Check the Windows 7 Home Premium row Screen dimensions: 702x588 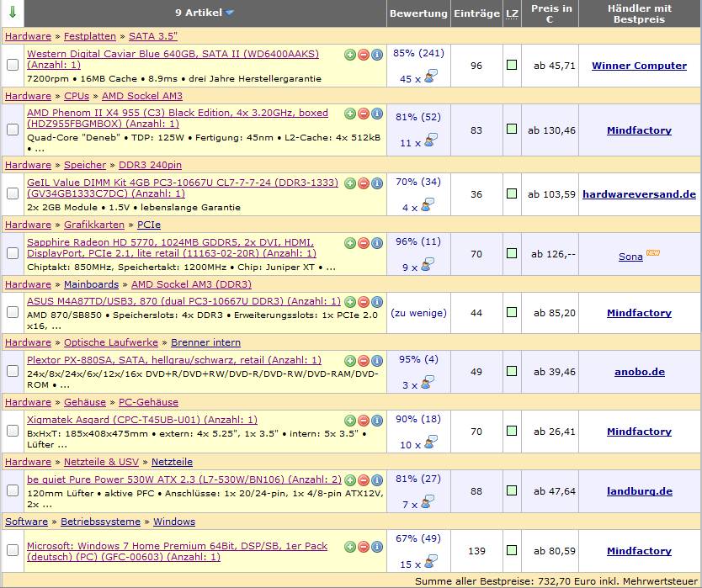[13, 550]
